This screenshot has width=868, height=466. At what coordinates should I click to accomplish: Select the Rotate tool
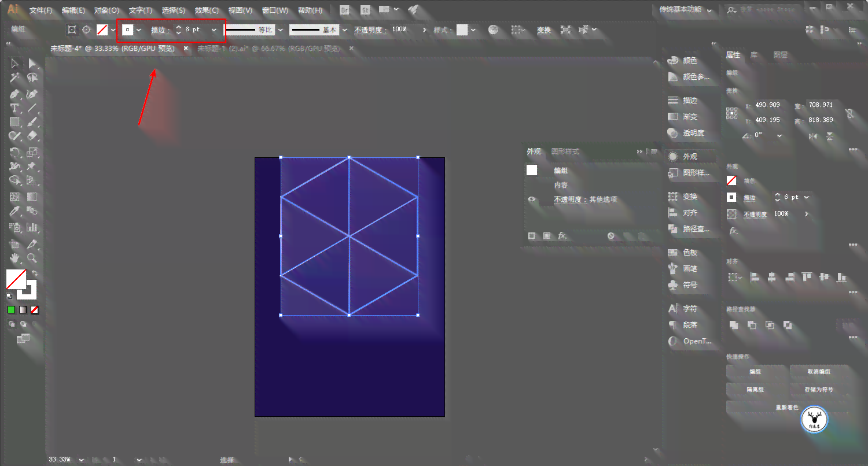[x=15, y=153]
